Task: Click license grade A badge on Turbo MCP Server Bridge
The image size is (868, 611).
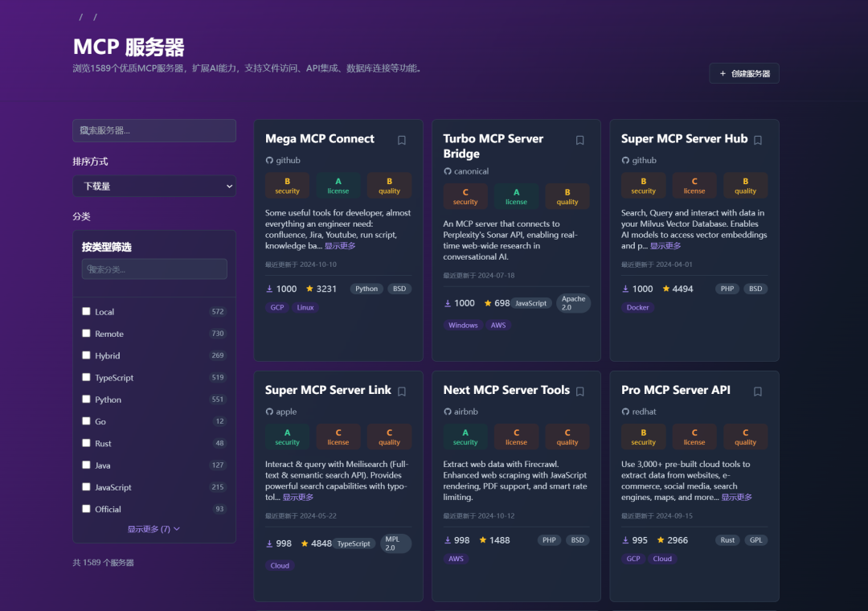Action: [x=517, y=197]
